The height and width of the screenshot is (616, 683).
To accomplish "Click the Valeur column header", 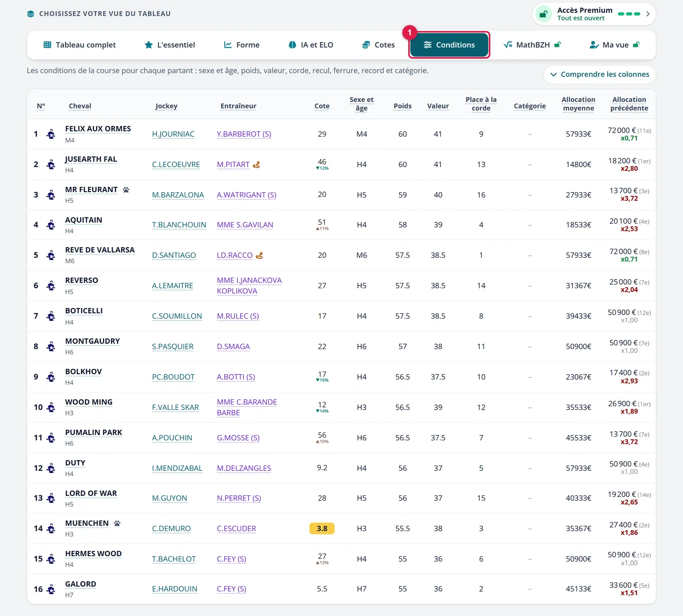I will [x=438, y=106].
